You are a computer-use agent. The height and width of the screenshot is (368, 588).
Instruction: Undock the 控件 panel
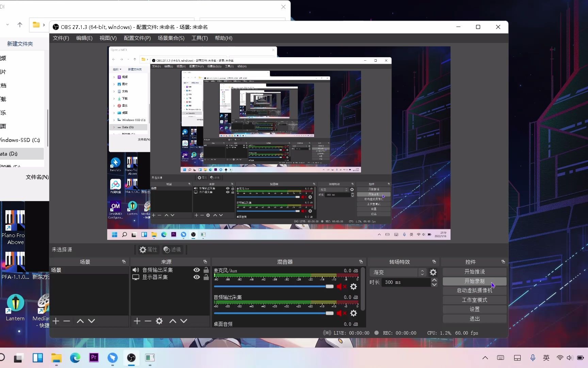[503, 262]
